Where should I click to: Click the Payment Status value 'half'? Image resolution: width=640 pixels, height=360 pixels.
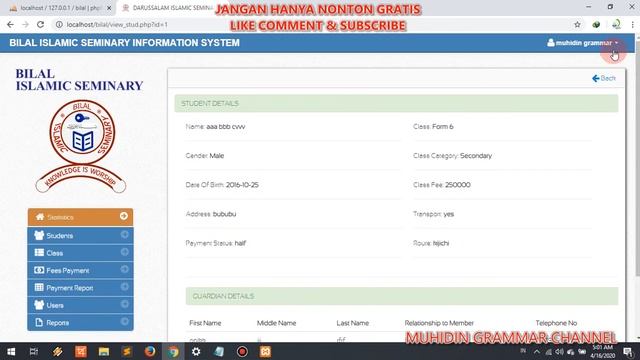coord(240,243)
